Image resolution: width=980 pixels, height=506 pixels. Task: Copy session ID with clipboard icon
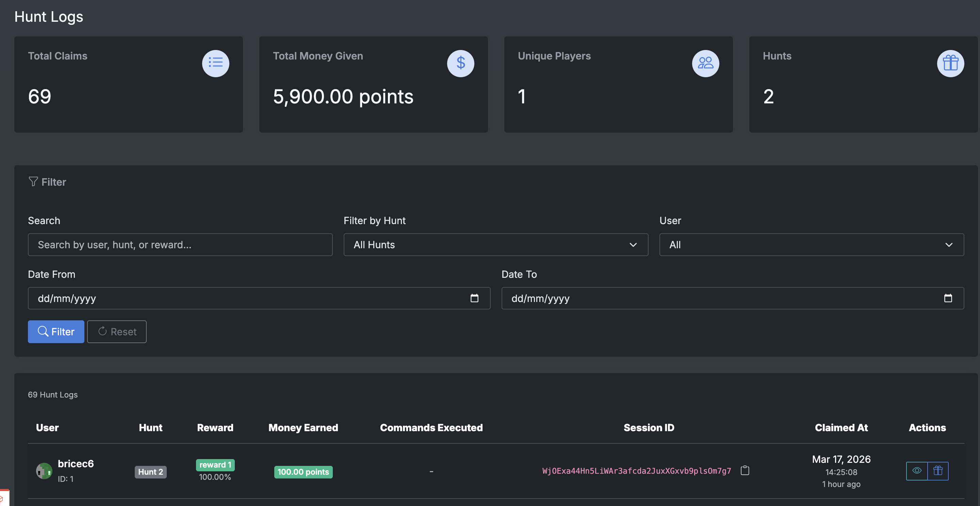[745, 471]
